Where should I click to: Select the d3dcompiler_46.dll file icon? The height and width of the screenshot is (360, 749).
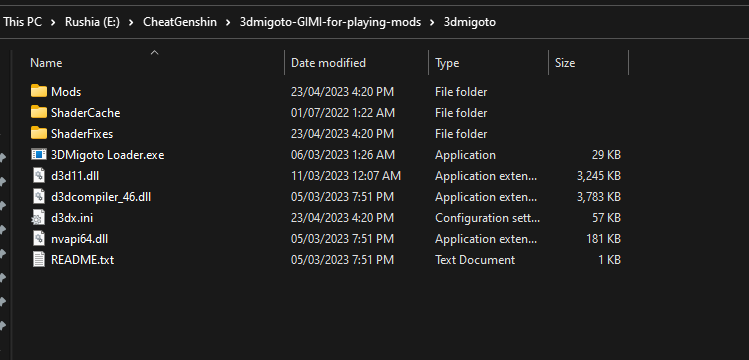[39, 196]
